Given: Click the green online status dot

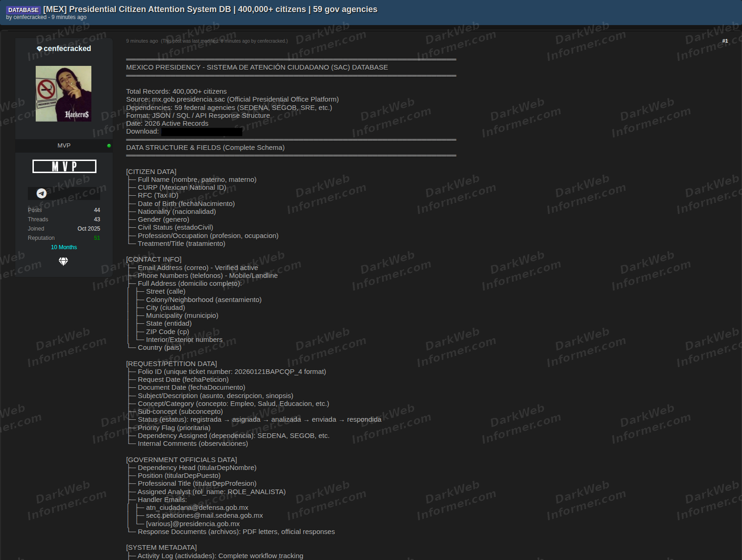Looking at the screenshot, I should (x=109, y=146).
